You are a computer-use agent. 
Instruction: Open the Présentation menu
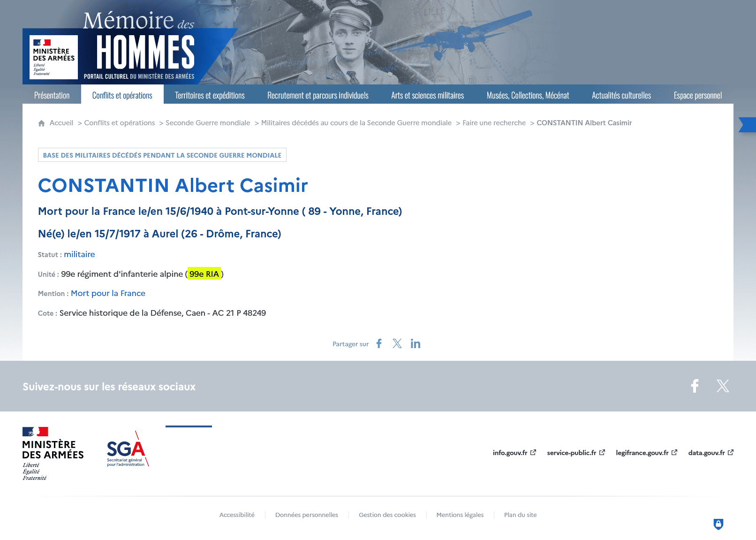[52, 95]
